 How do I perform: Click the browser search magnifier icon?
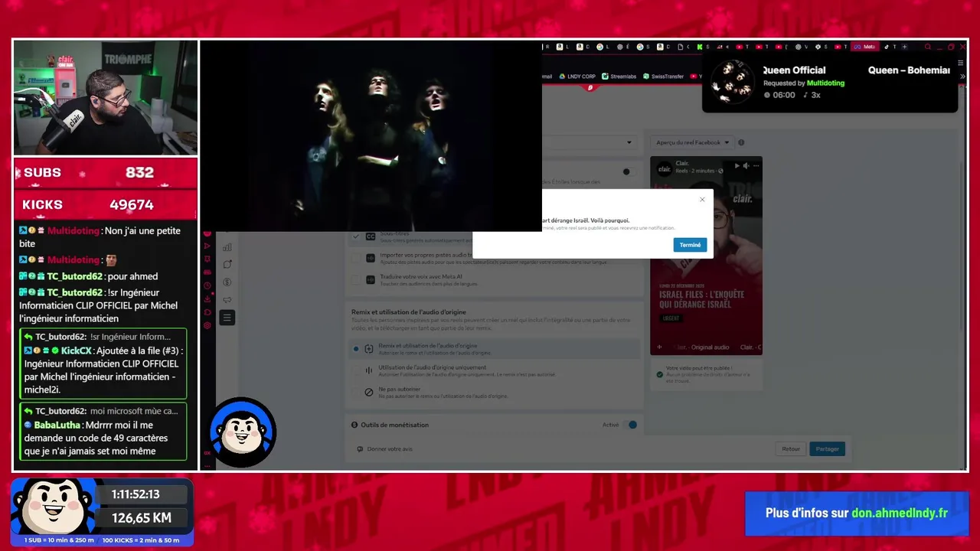coord(928,47)
